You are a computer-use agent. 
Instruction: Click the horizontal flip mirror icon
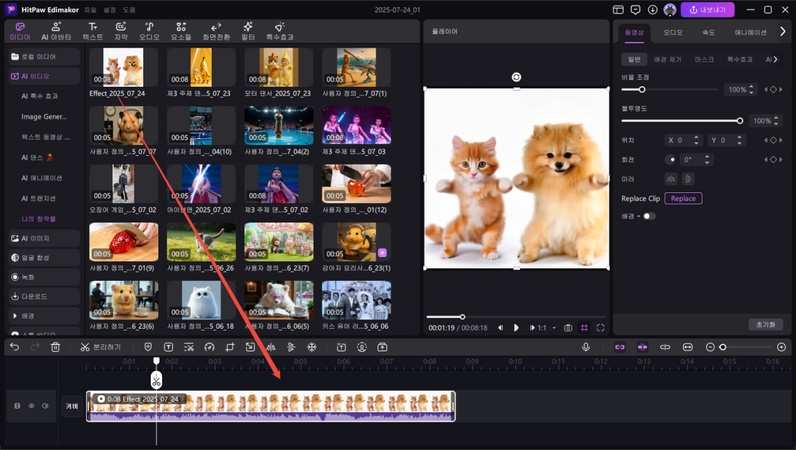pos(672,179)
